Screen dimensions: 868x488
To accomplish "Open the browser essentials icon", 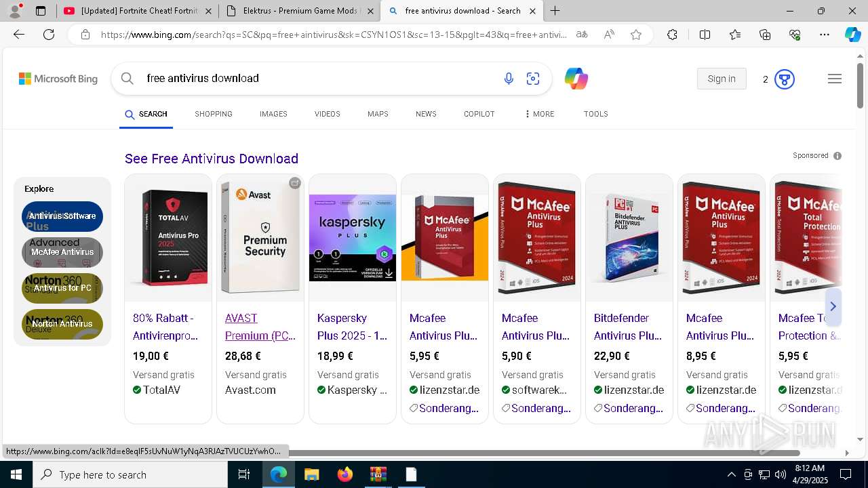I will point(795,35).
